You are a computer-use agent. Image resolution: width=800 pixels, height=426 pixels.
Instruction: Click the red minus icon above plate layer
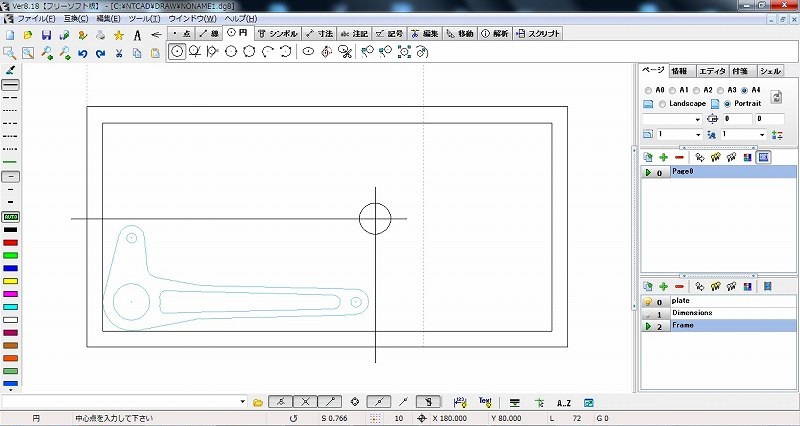679,286
